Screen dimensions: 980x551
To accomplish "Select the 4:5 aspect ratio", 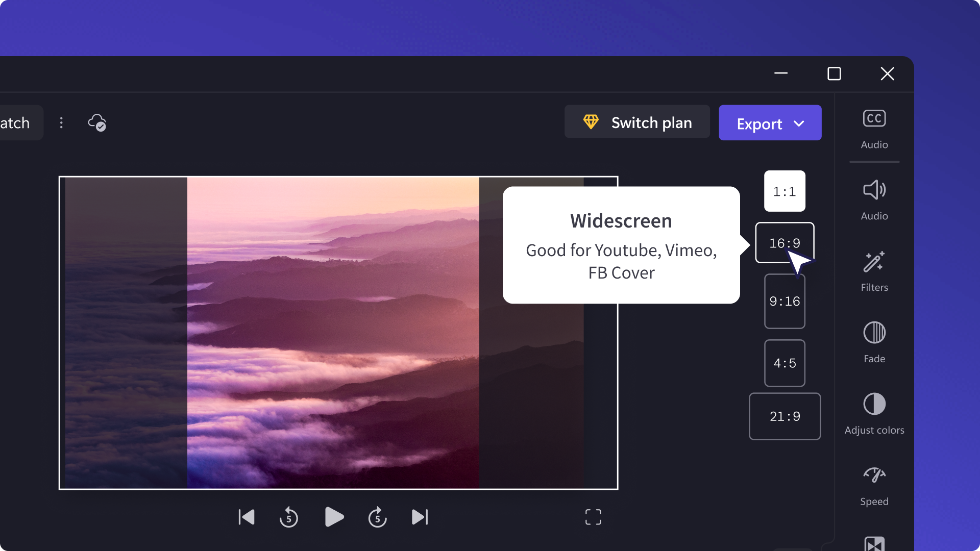I will click(785, 363).
